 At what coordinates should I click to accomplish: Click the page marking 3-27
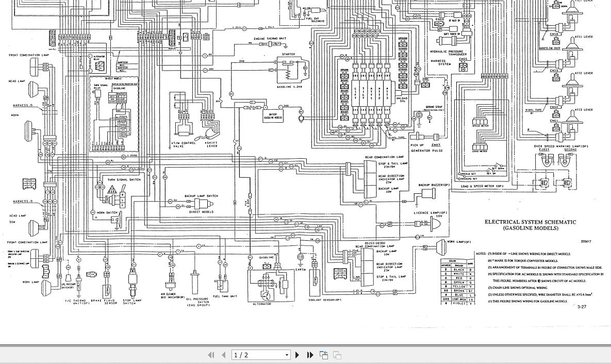coord(582,307)
